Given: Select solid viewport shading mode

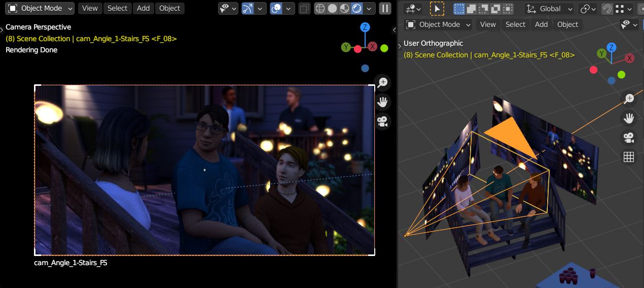Looking at the screenshot, I should point(332,9).
